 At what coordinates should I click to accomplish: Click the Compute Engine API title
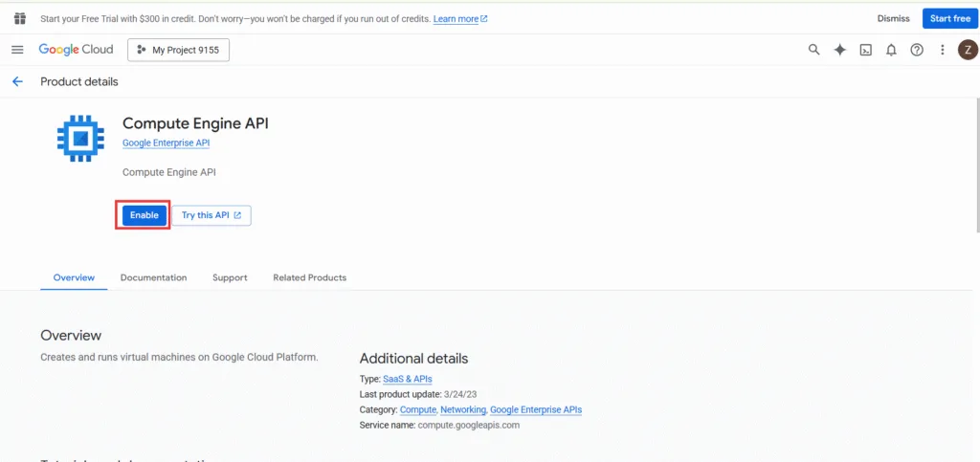click(195, 123)
